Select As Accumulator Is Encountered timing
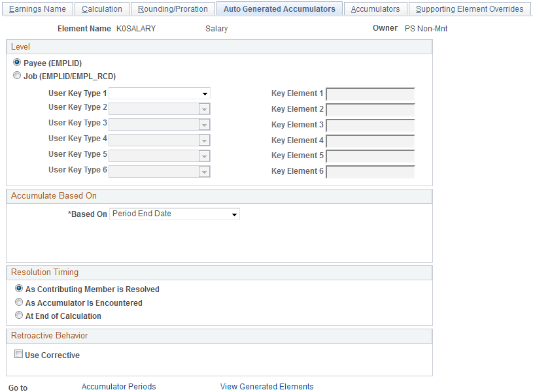Image resolution: width=533 pixels, height=392 pixels. pos(18,301)
